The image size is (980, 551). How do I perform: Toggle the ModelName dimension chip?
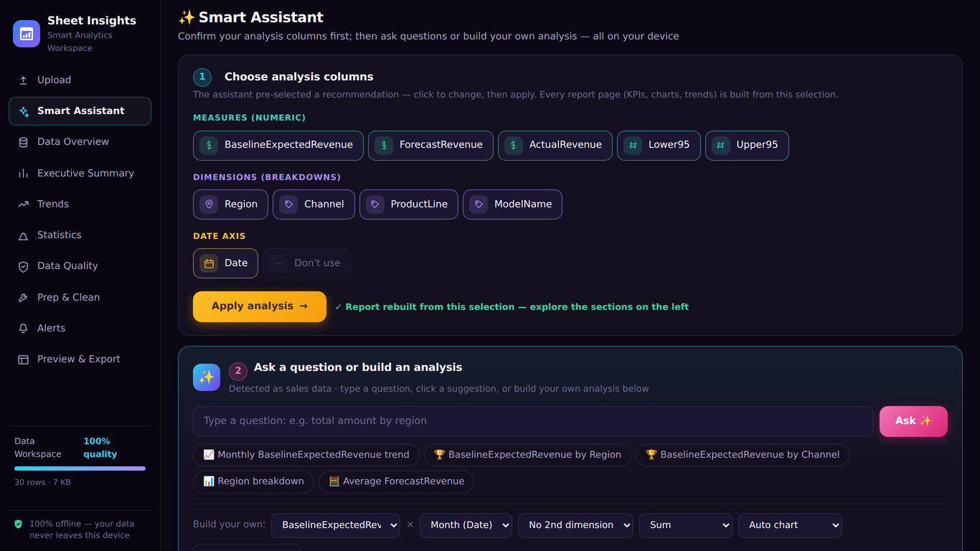tap(512, 204)
